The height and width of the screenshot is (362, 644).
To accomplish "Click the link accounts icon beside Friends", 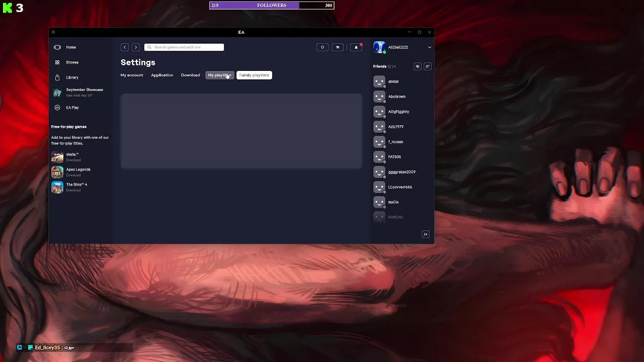I will (x=417, y=66).
